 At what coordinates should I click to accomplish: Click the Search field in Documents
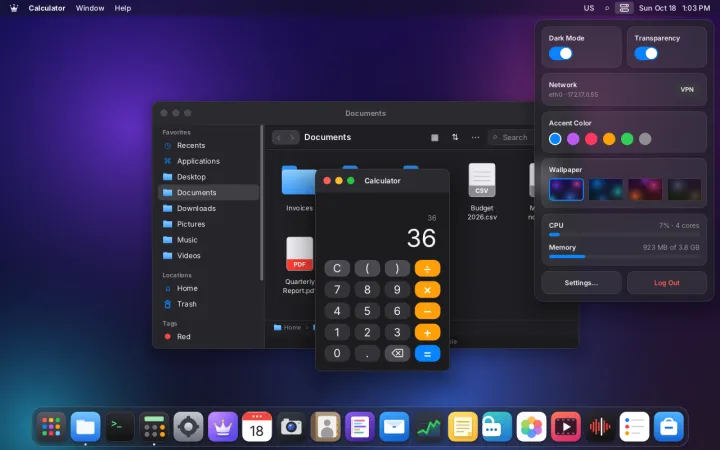pyautogui.click(x=511, y=137)
